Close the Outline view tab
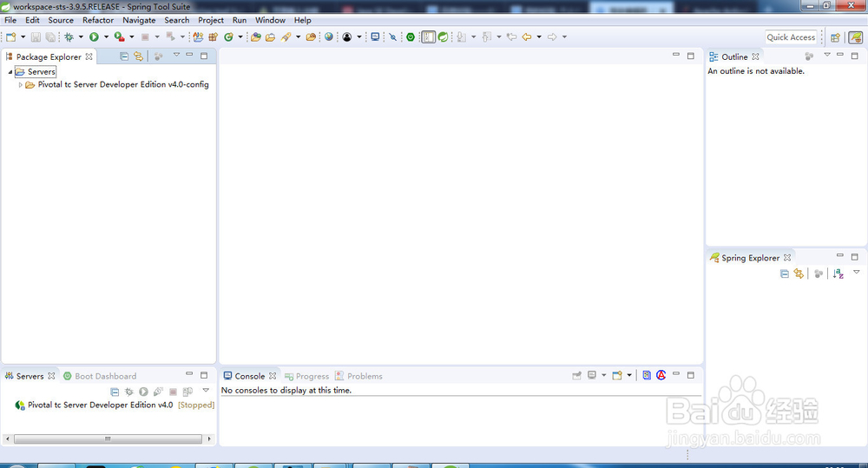Viewport: 868px width, 468px height. [x=756, y=56]
